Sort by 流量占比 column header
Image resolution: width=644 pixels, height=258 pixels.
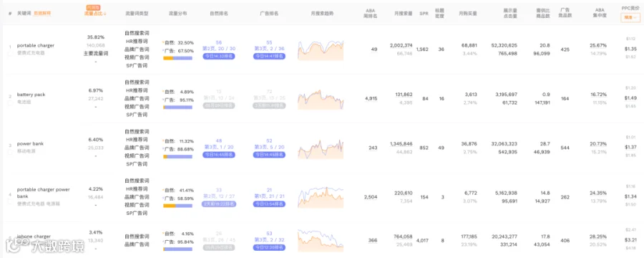coord(95,14)
